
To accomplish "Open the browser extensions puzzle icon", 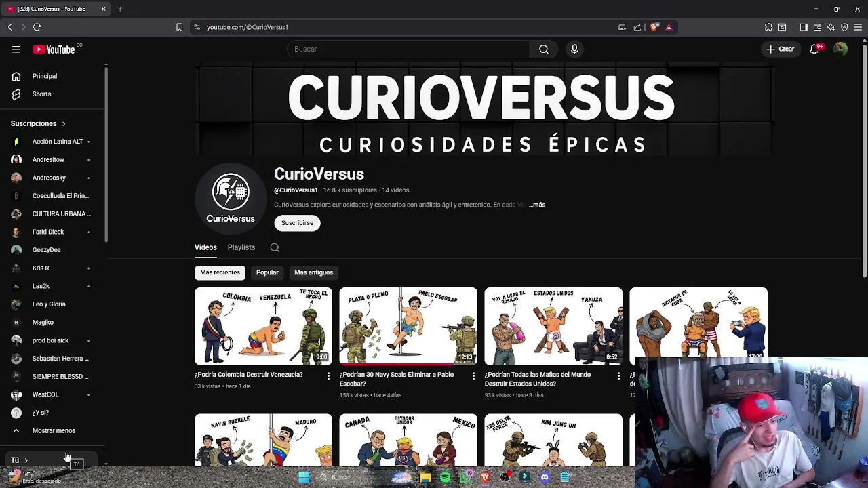I will (x=768, y=27).
